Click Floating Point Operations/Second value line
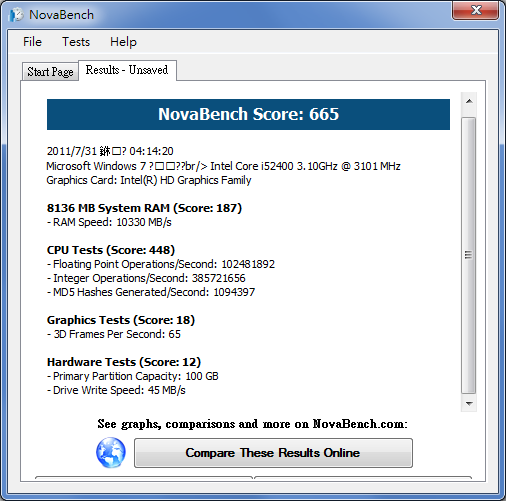 161,264
